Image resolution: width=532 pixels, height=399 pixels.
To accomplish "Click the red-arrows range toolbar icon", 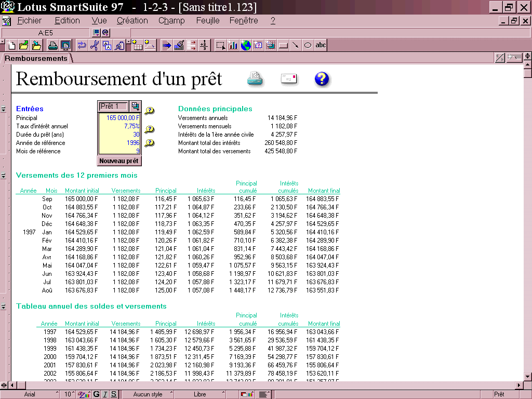I will click(191, 45).
